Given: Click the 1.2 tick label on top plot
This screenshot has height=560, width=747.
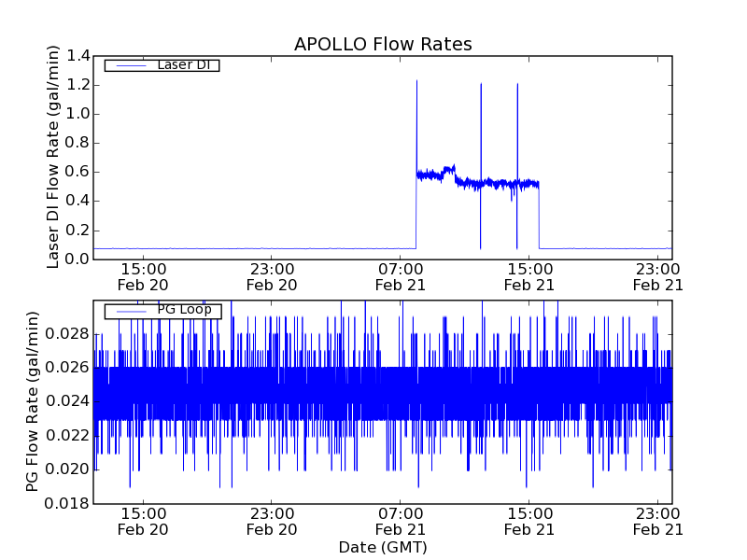Looking at the screenshot, I should pyautogui.click(x=78, y=85).
